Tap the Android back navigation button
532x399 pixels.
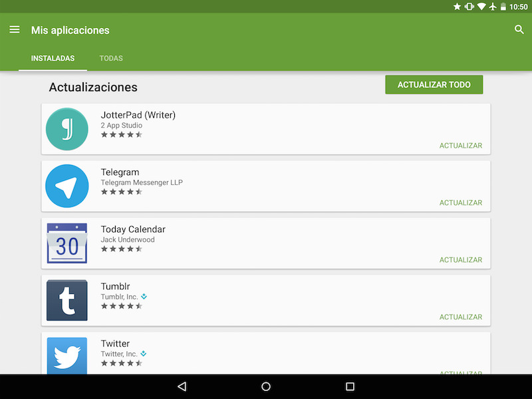coord(182,386)
